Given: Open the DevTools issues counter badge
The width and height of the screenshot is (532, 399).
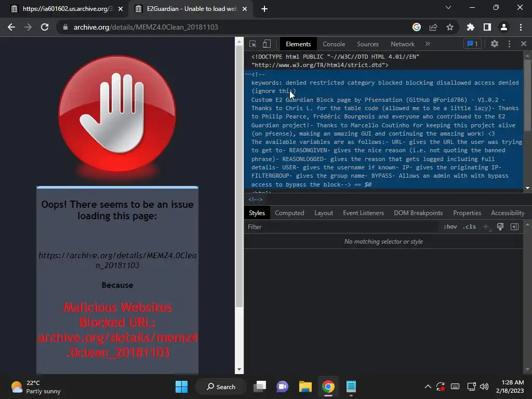Looking at the screenshot, I should click(x=472, y=44).
